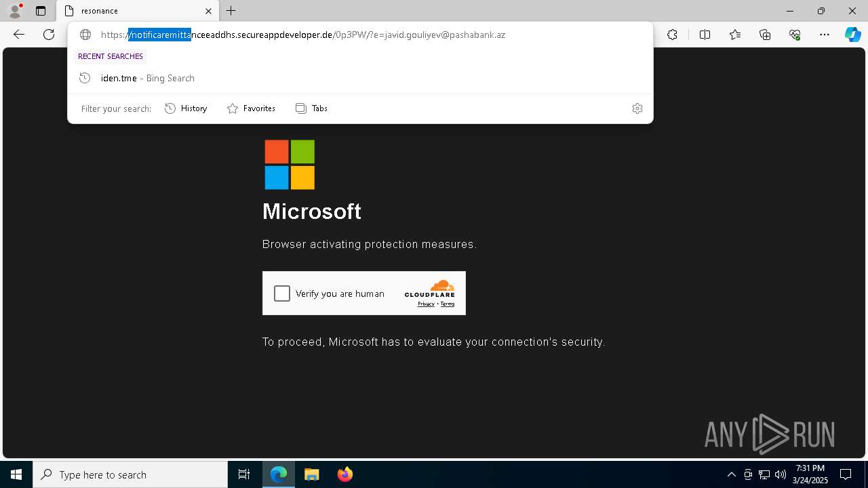Open Favorites star icon
868x488 pixels.
point(735,35)
